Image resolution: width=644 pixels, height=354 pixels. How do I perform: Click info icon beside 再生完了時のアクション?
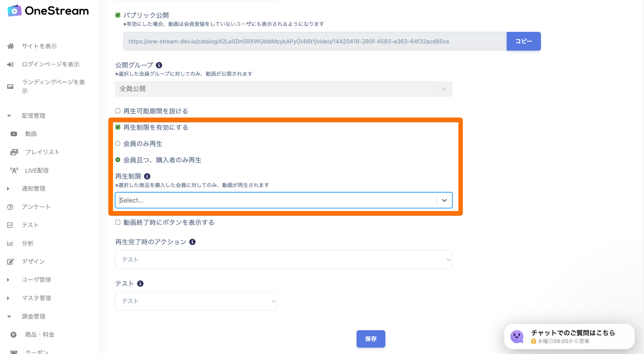192,242
